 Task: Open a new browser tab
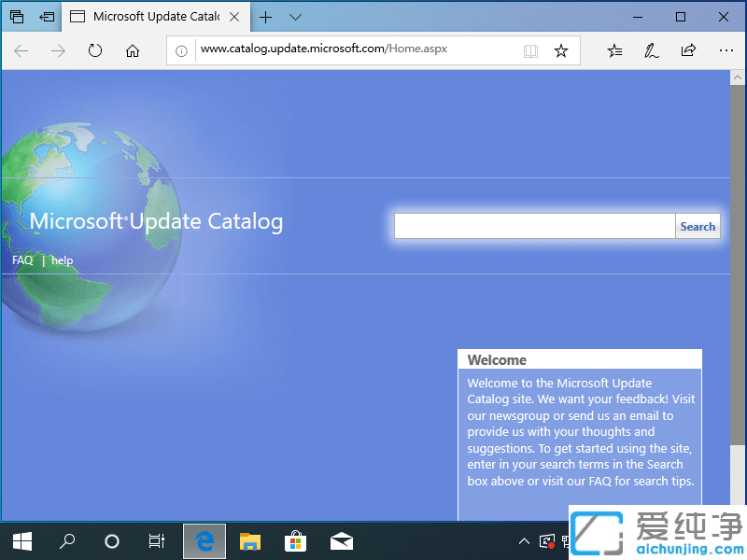tap(267, 17)
